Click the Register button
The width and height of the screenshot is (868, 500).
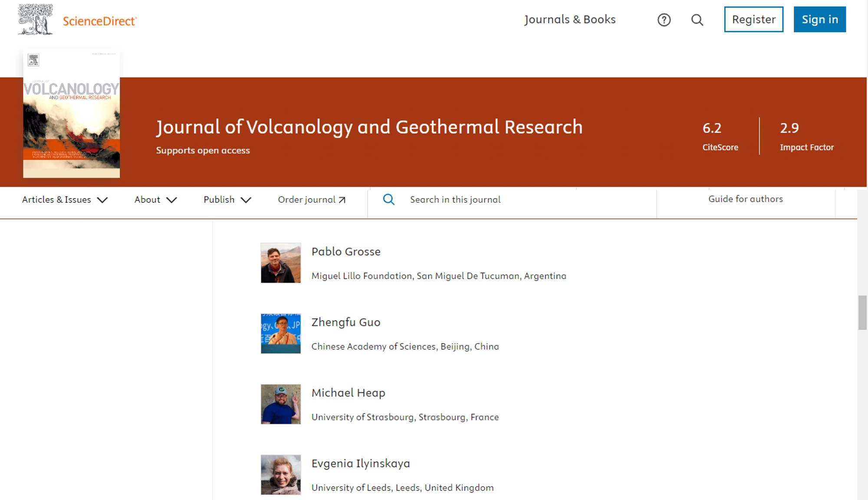[x=753, y=20]
